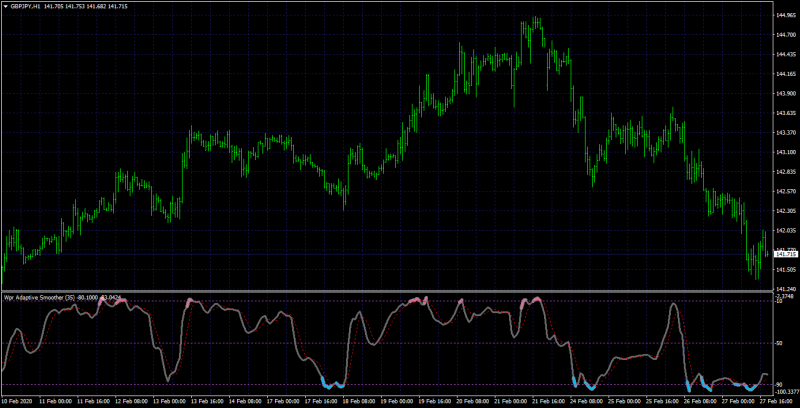Click price axis value 141.505

point(786,270)
